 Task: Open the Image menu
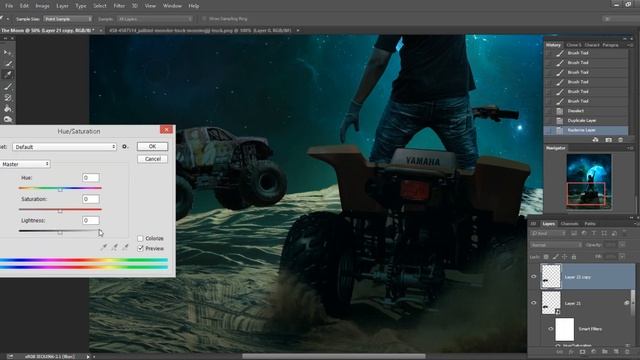42,6
